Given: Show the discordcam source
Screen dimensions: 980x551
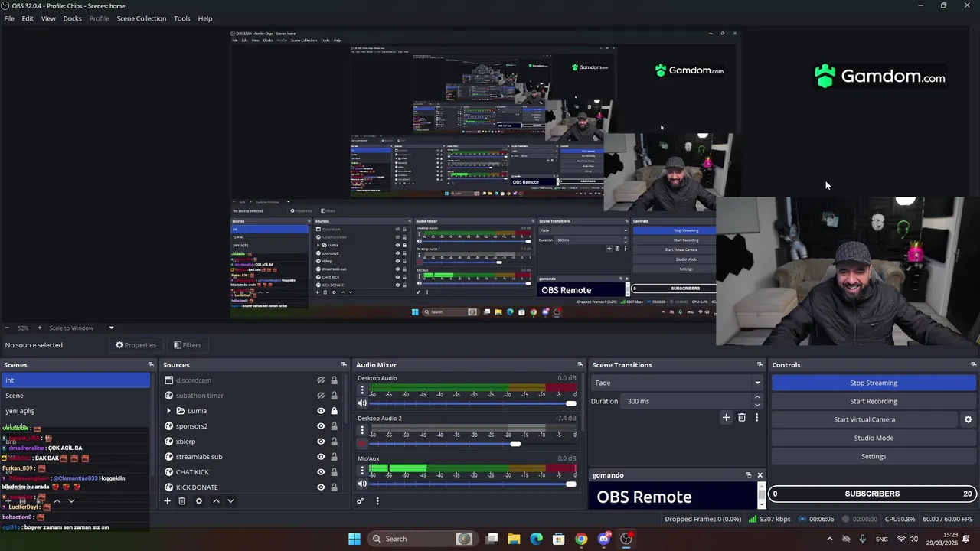Looking at the screenshot, I should [x=321, y=380].
